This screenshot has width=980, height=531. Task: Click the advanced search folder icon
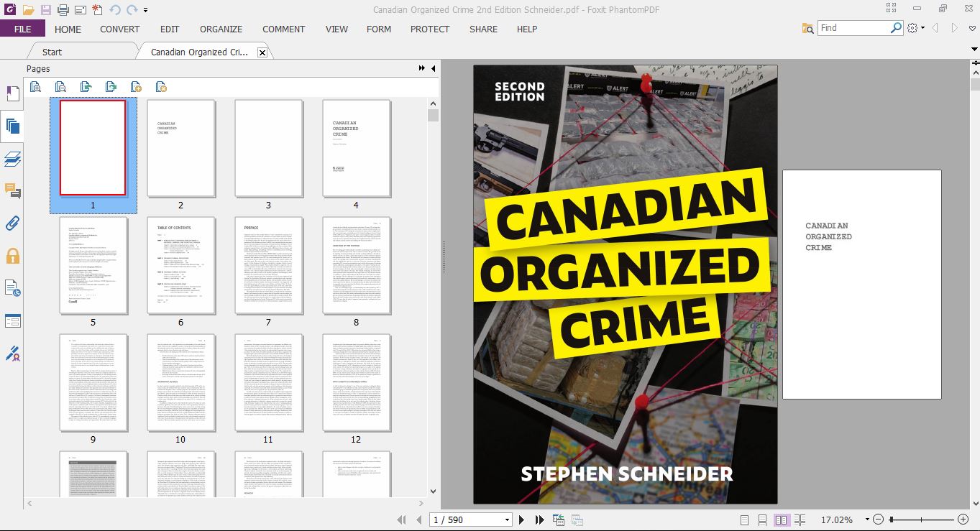click(x=808, y=28)
